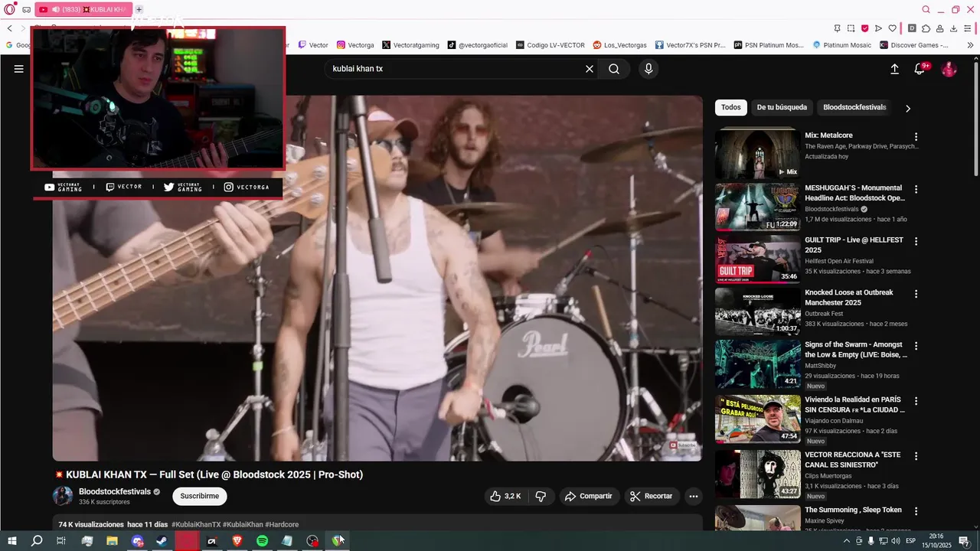Viewport: 980px width, 551px height.
Task: Open the YouTube notifications bell
Action: pos(920,69)
